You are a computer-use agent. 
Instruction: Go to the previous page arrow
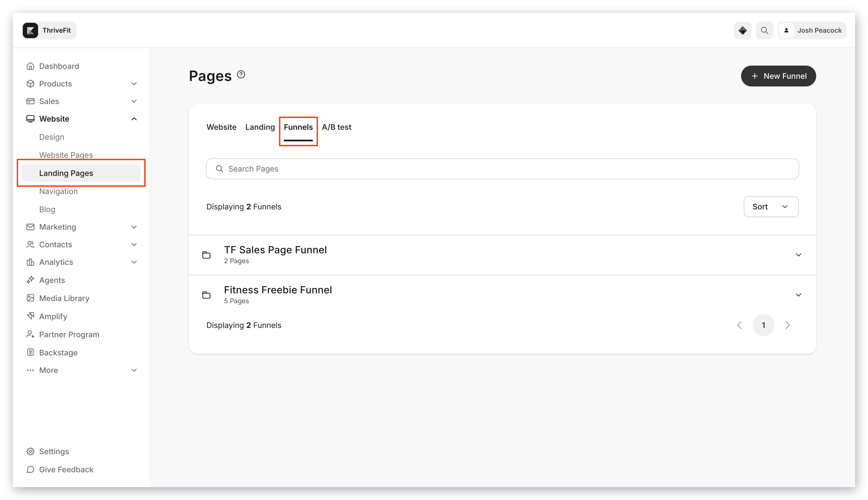pyautogui.click(x=739, y=325)
